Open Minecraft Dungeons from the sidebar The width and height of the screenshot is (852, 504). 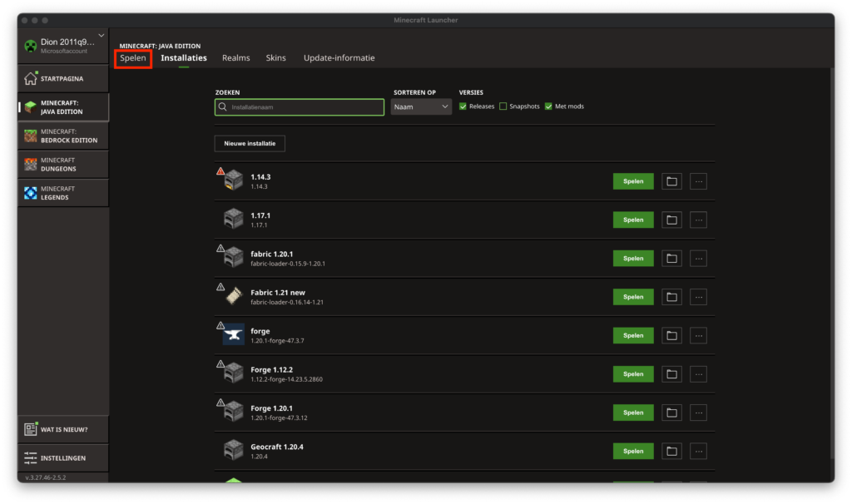[63, 164]
